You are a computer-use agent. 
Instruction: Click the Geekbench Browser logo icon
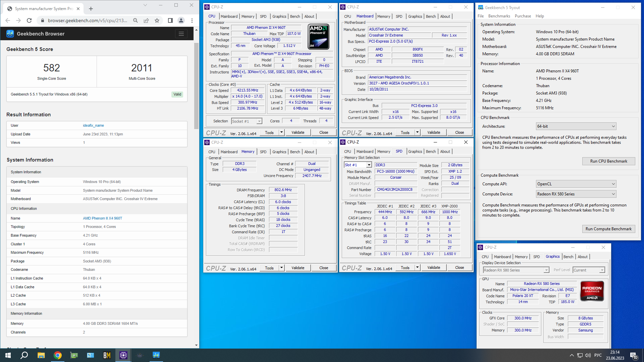(x=10, y=34)
